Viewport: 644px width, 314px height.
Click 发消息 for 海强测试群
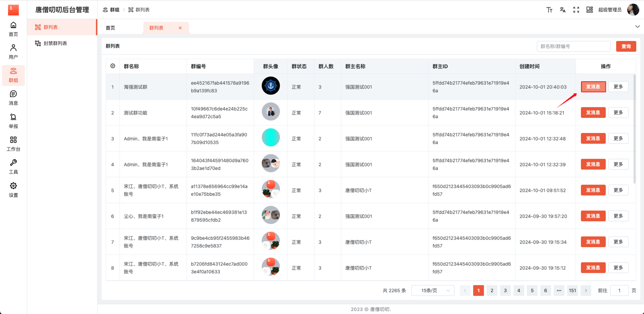point(593,87)
